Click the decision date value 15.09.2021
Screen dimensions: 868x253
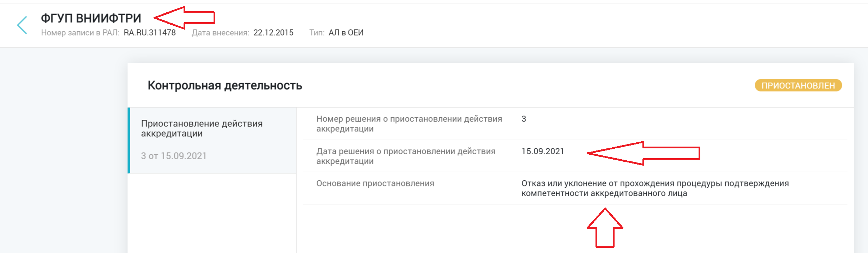coord(543,152)
